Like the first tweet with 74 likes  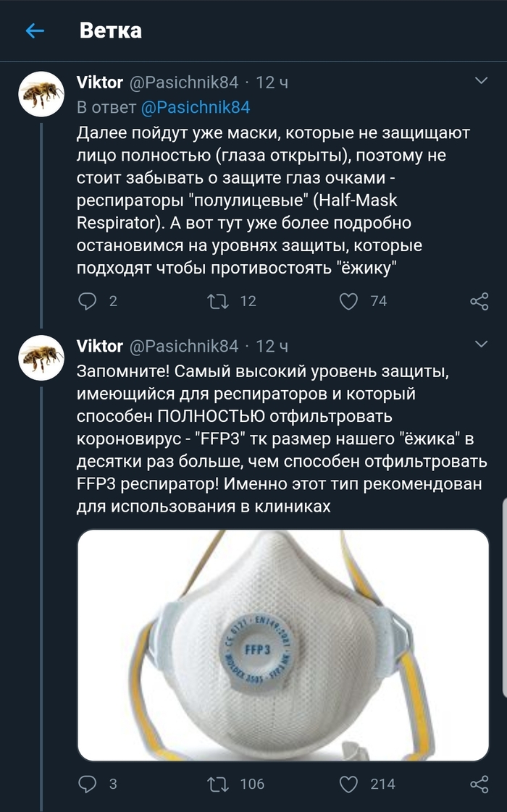pos(349,301)
